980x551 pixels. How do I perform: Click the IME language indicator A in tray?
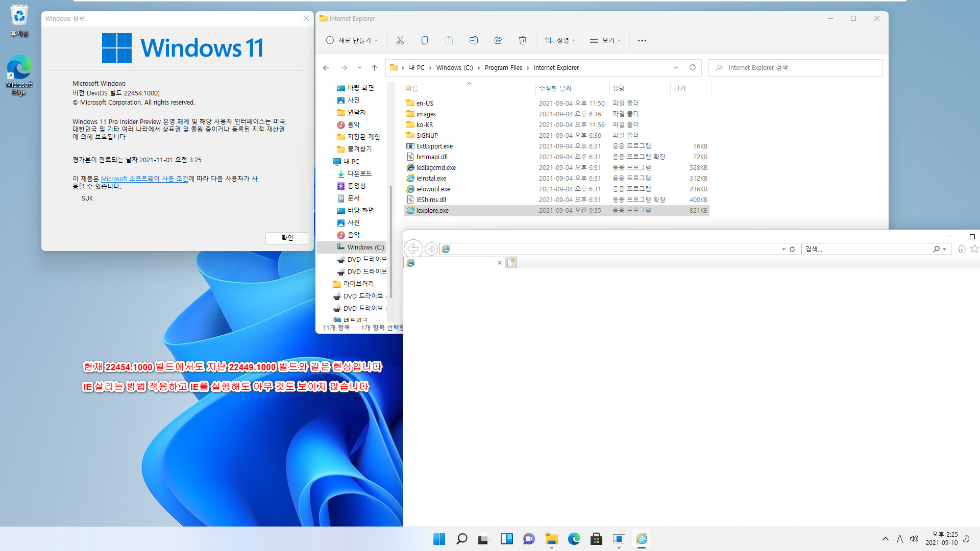tap(899, 539)
